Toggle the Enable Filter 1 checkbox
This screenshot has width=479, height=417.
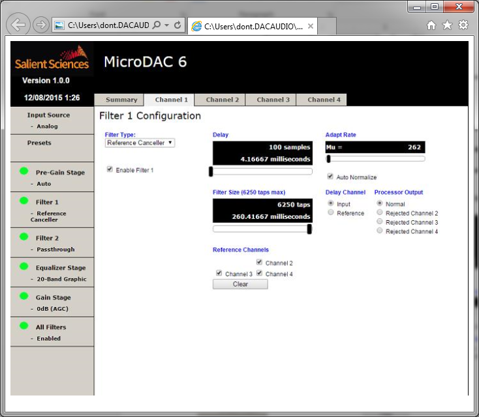(x=109, y=169)
